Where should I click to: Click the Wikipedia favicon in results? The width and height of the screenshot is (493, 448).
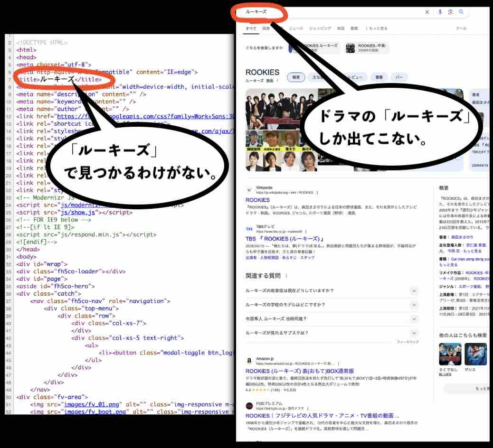click(x=249, y=190)
